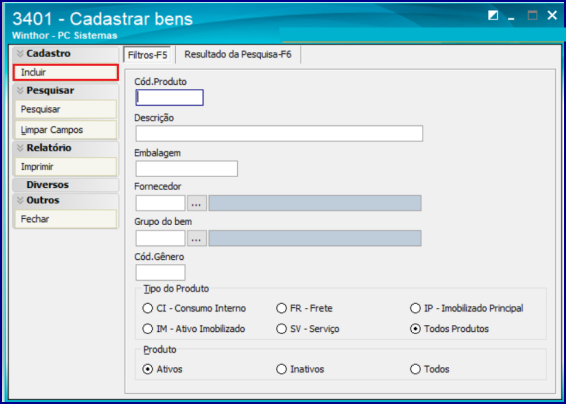Click the Fornecedor code input field
The width and height of the screenshot is (566, 404).
pos(160,203)
